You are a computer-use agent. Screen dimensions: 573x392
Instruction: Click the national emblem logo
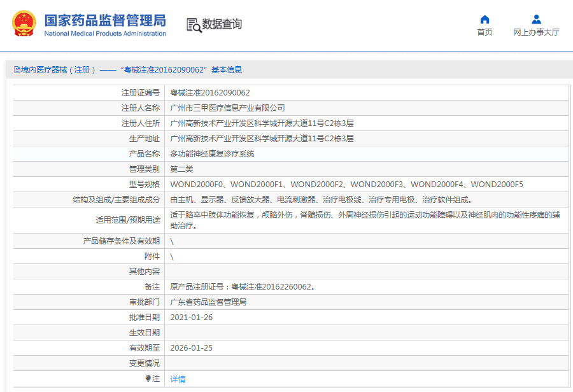[24, 24]
